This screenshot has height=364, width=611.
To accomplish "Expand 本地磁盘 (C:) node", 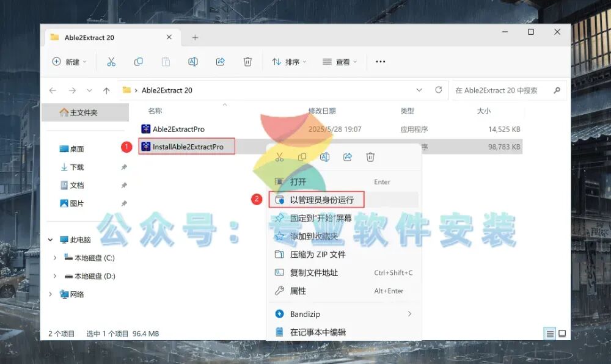I will point(54,258).
